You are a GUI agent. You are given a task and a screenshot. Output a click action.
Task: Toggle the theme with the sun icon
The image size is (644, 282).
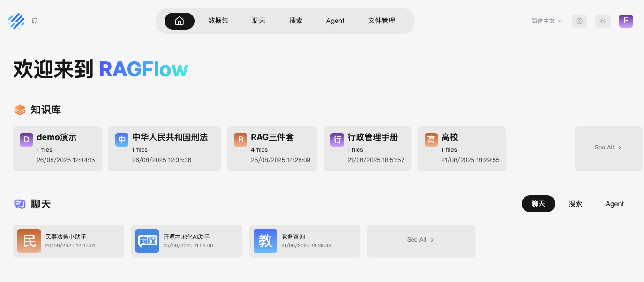(x=603, y=21)
